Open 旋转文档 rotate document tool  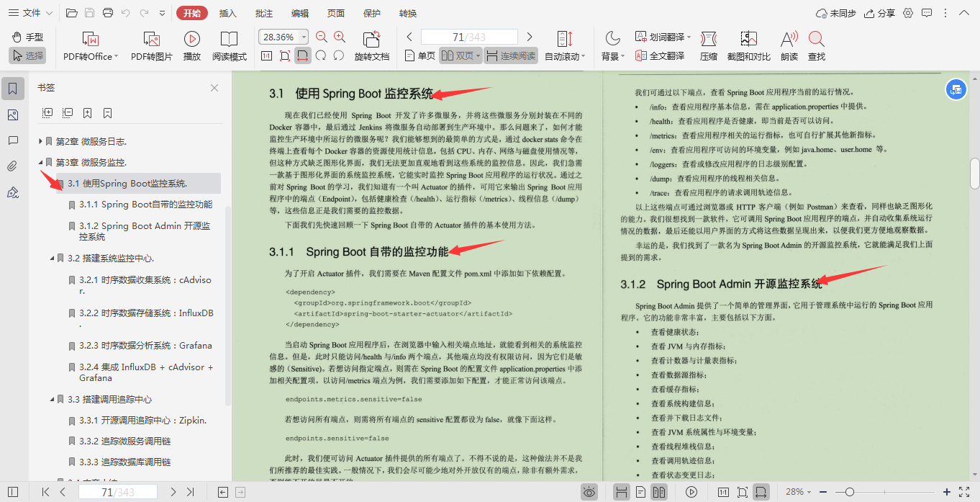(x=372, y=46)
